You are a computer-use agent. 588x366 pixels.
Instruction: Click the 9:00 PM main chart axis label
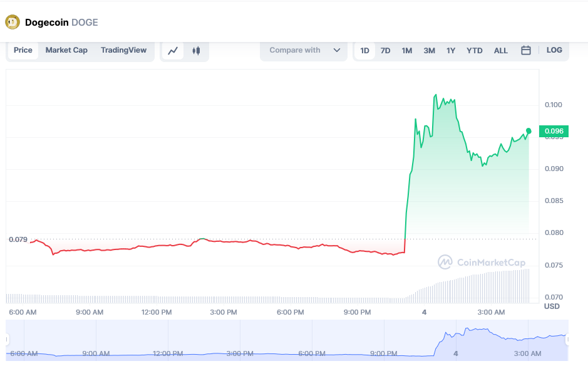tap(357, 312)
